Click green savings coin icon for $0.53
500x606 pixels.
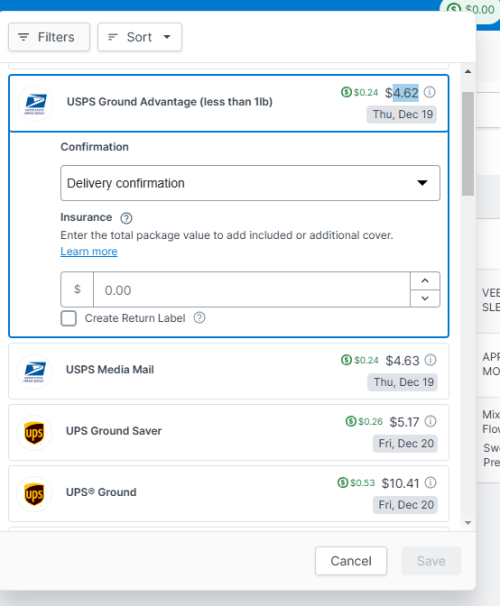tap(342, 482)
